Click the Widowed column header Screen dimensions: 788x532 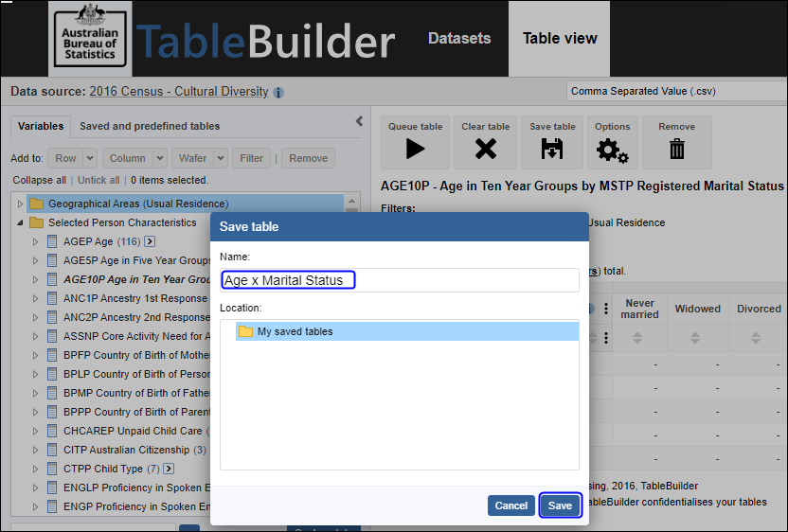tap(697, 309)
